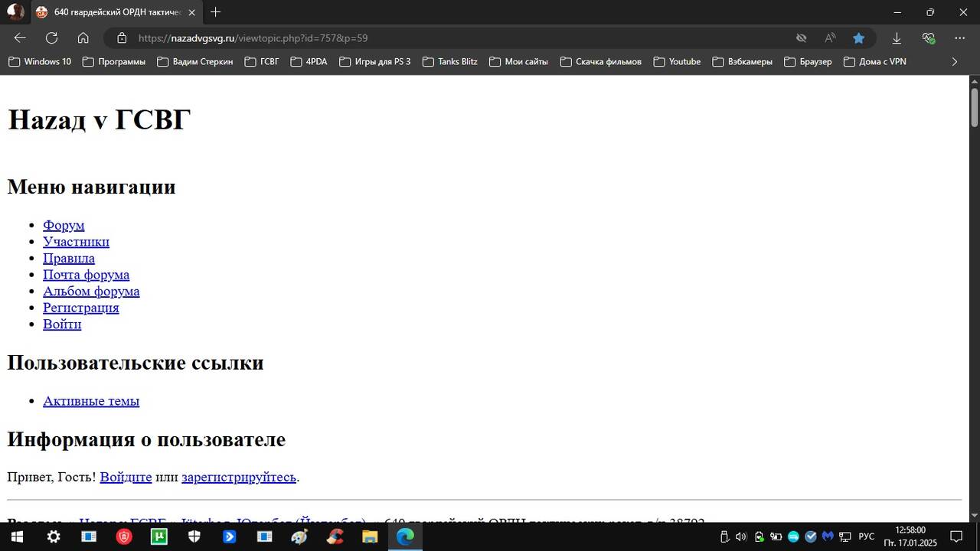
Task: Open the Скачка фильмов bookmarks folder
Action: [x=601, y=61]
